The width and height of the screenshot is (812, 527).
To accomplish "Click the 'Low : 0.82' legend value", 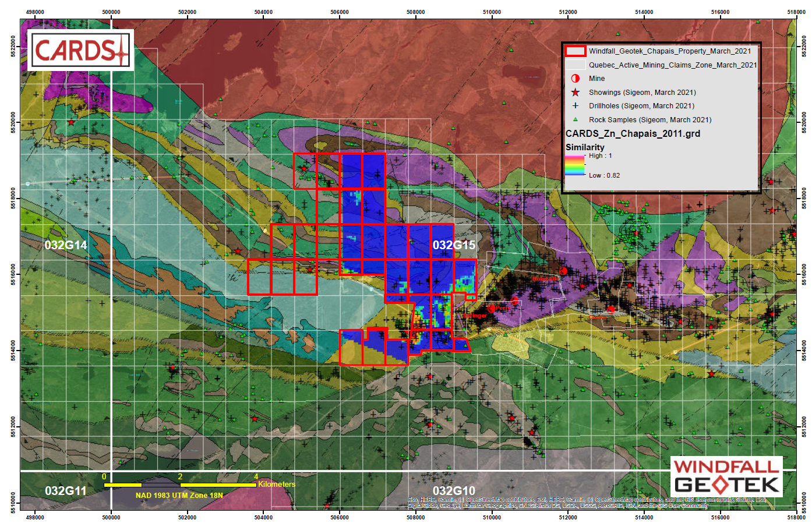I will (604, 175).
